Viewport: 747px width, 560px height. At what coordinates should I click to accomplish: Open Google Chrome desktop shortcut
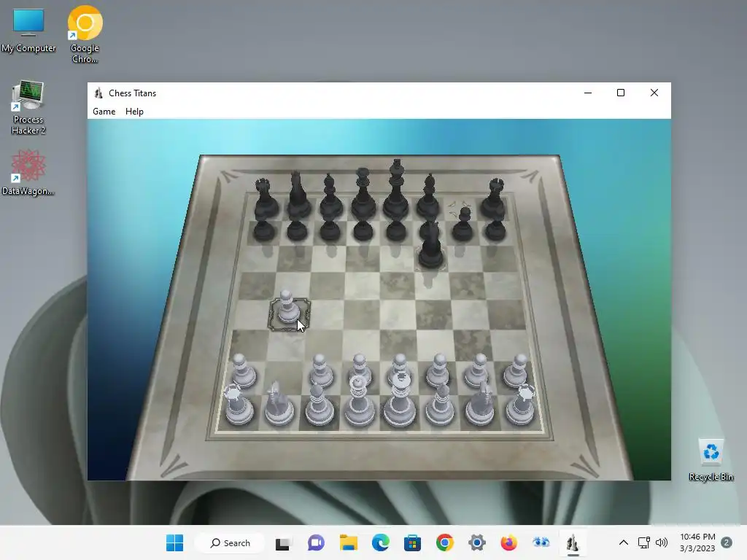pos(85,34)
